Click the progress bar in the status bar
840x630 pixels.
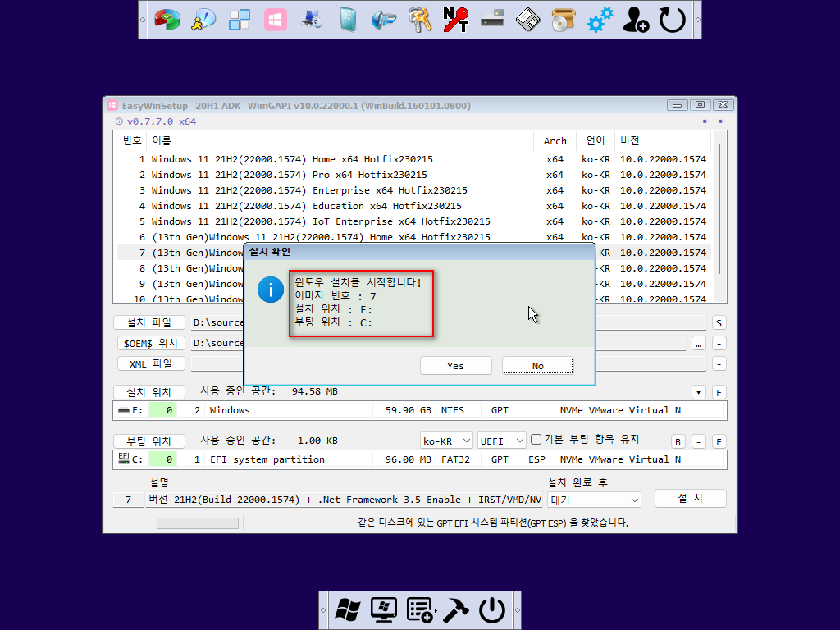pos(198,523)
